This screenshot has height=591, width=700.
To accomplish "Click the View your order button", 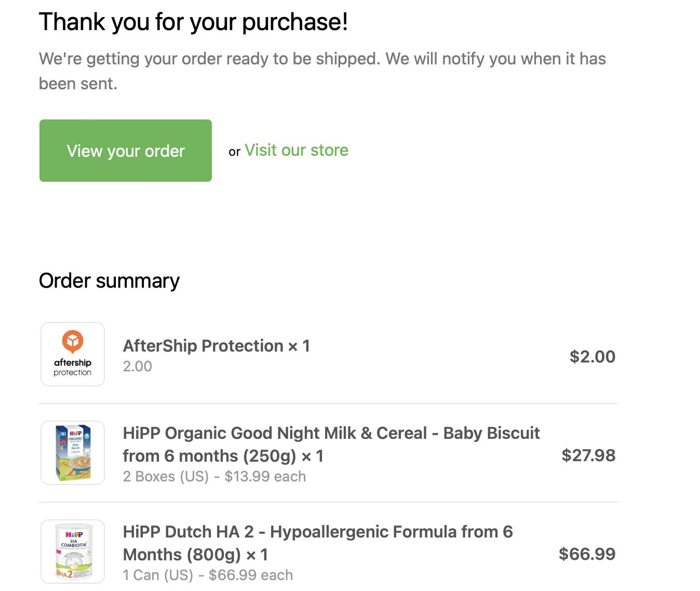I will click(x=126, y=151).
